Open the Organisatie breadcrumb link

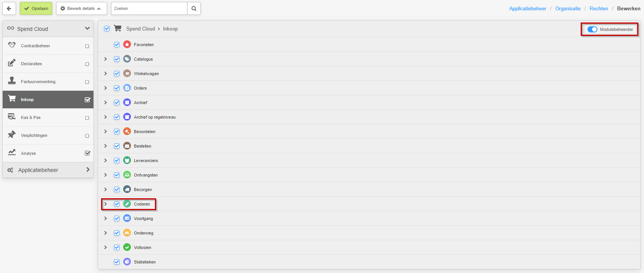(x=568, y=8)
